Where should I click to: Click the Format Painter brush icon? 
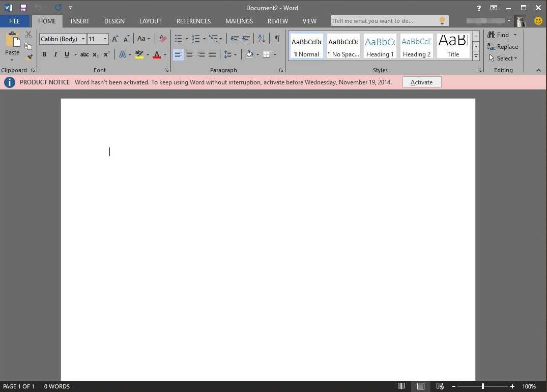point(28,57)
